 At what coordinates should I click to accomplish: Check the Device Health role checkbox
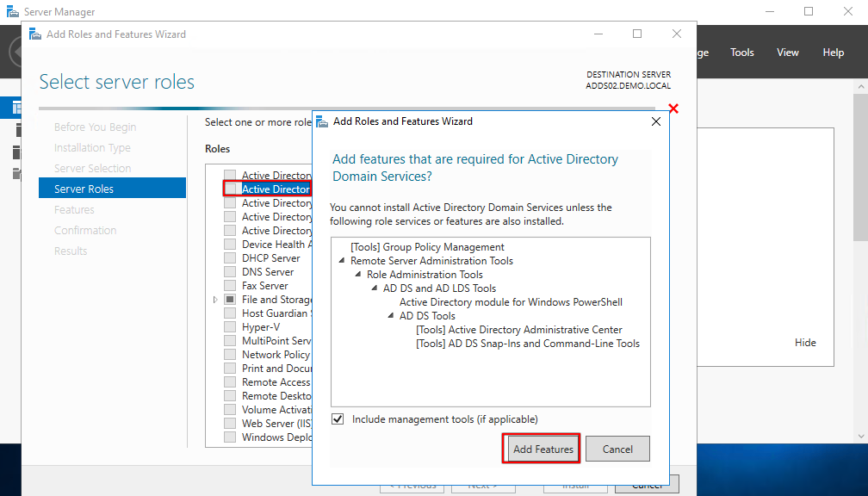(x=230, y=245)
